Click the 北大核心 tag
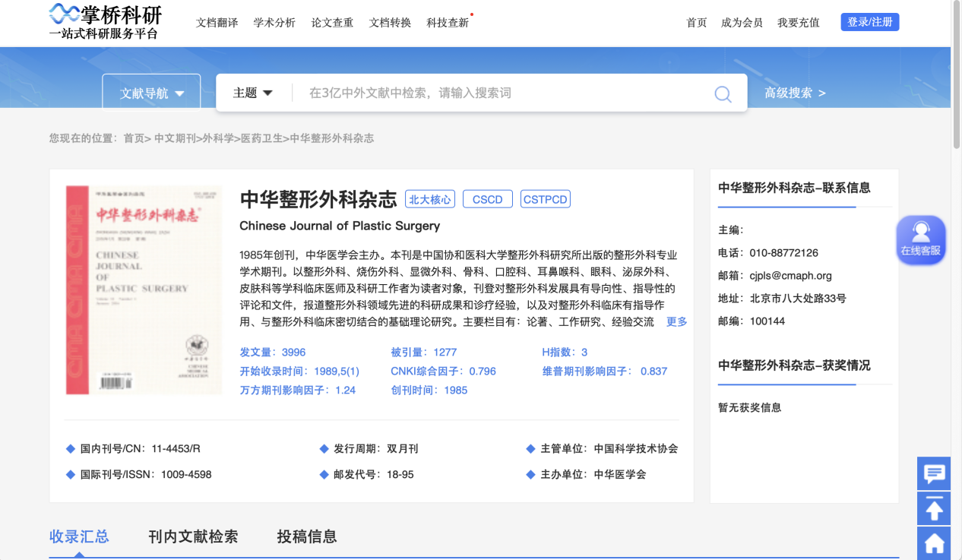 coord(430,200)
